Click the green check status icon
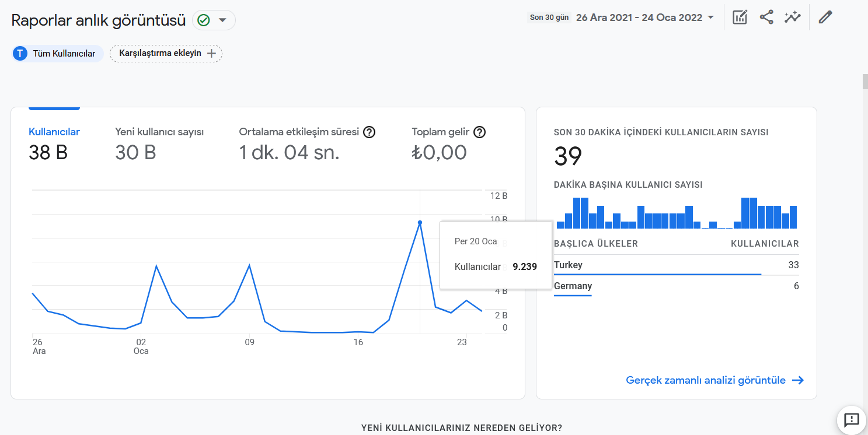The height and width of the screenshot is (435, 868). (x=204, y=20)
